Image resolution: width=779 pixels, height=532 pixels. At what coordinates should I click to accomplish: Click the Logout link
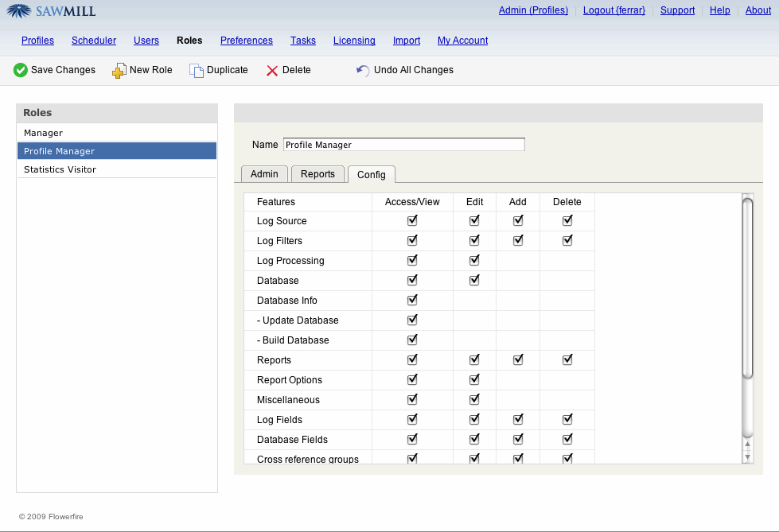pyautogui.click(x=613, y=10)
